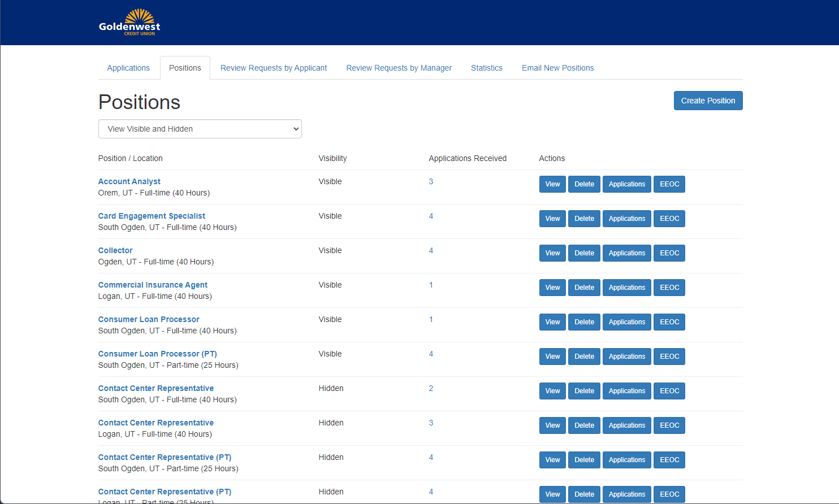Delete the Collector position
This screenshot has width=839, height=504.
point(584,253)
